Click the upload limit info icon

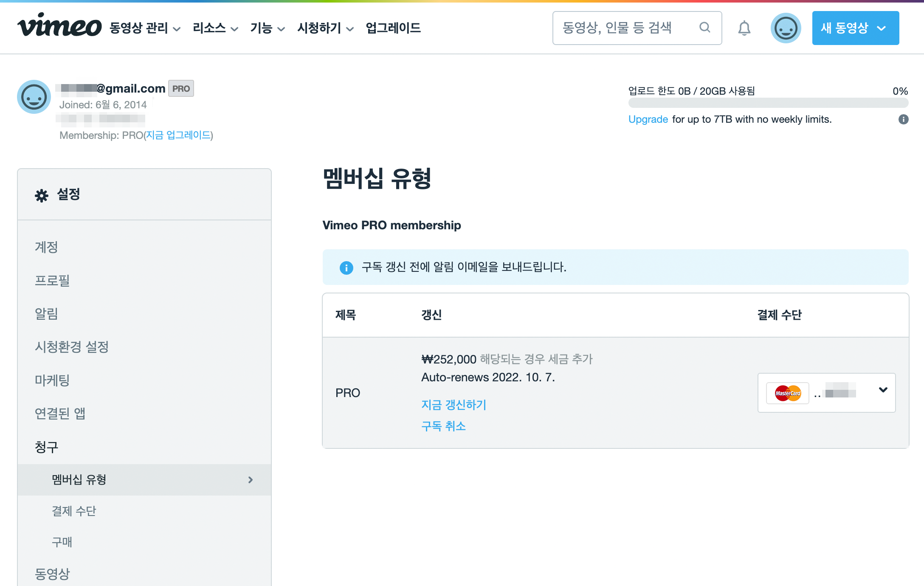click(x=903, y=119)
